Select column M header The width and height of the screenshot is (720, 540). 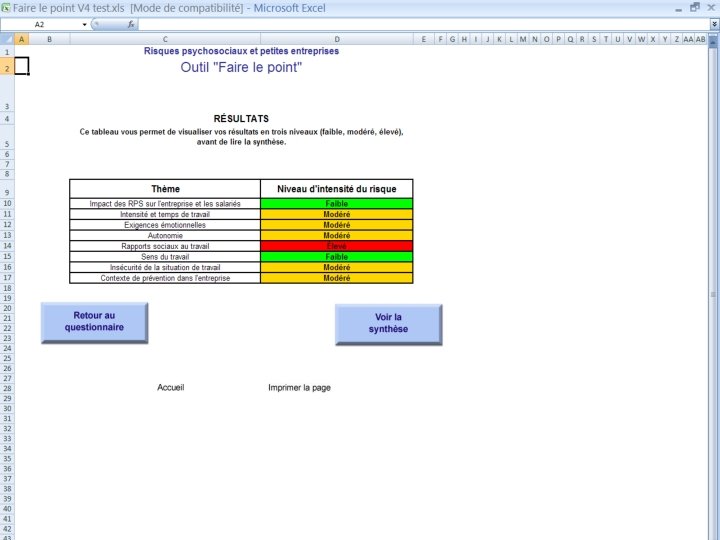(x=523, y=39)
